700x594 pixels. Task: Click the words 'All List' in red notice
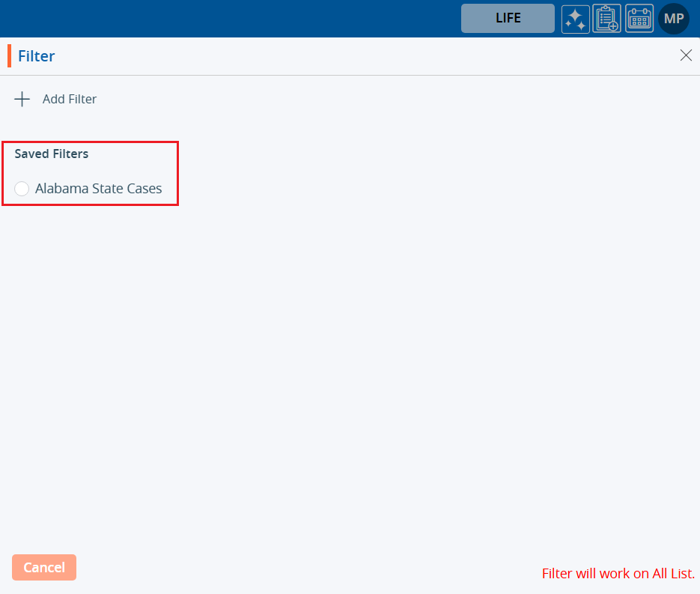(x=672, y=574)
